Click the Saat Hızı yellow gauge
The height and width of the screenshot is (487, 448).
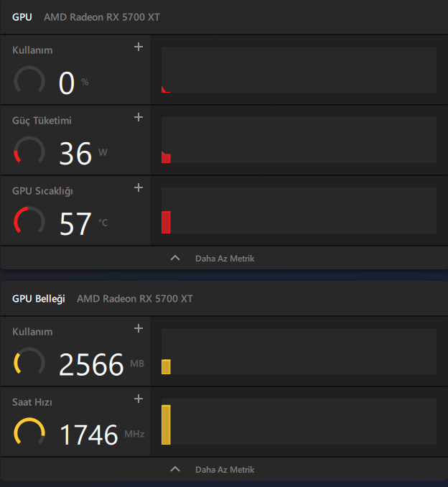[29, 433]
